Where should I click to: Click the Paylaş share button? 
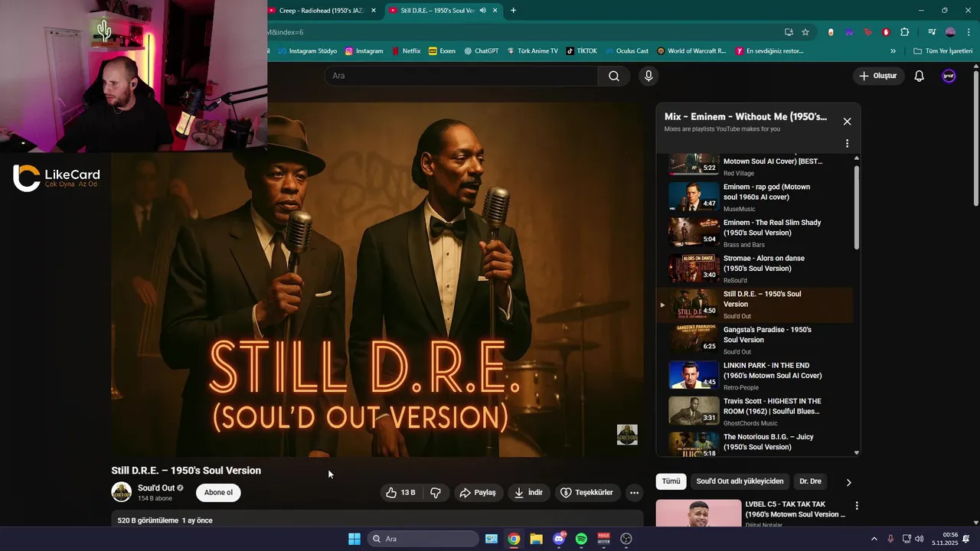(x=478, y=493)
